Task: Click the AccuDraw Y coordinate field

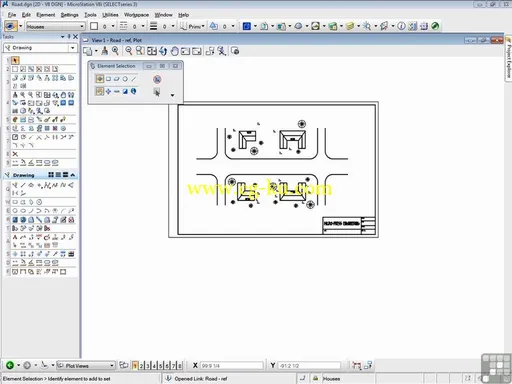Action: [309, 366]
